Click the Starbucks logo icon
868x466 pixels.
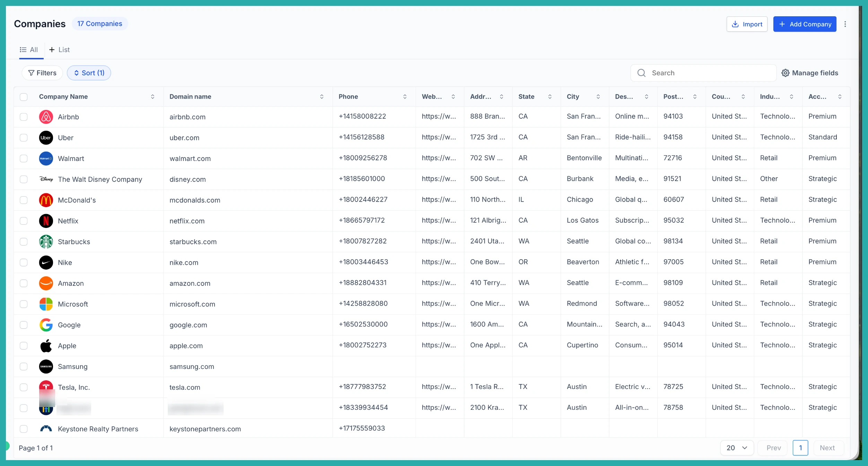(46, 242)
